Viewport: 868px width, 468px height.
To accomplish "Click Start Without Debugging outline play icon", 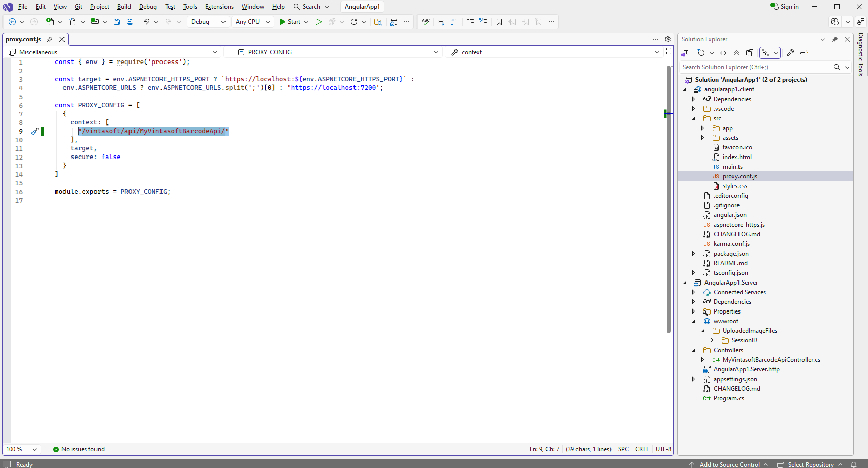I will point(318,22).
